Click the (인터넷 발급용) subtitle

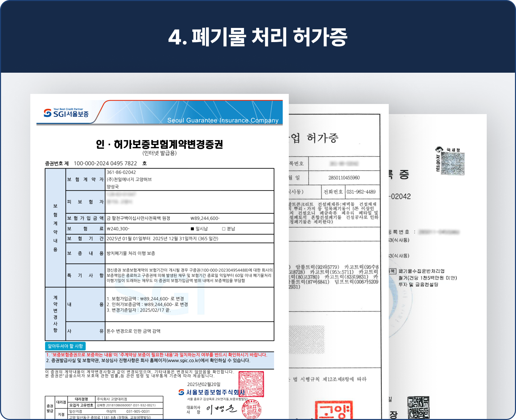[x=160, y=153]
